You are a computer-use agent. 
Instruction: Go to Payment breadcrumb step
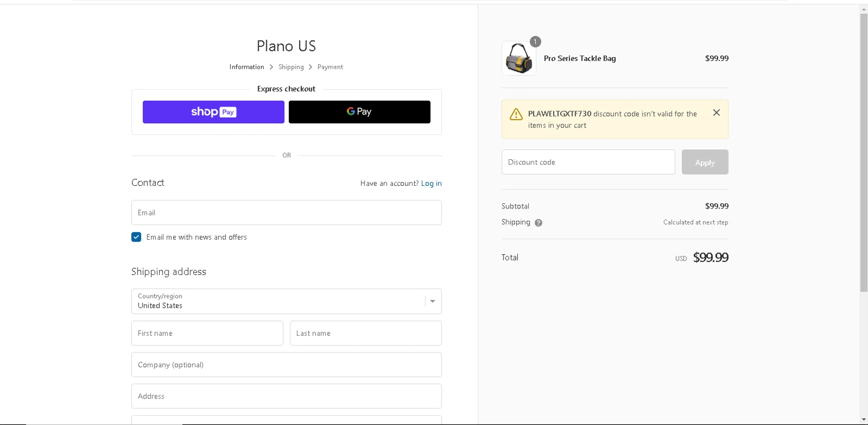pyautogui.click(x=330, y=67)
